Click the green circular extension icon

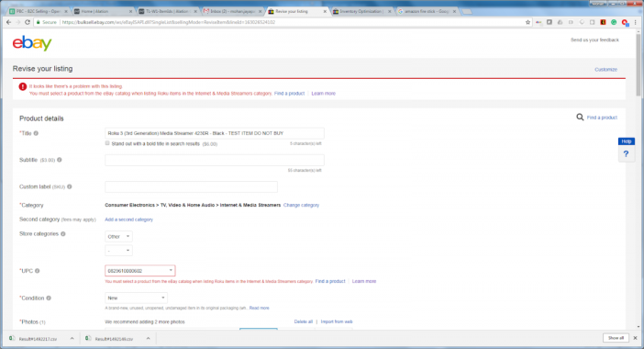(614, 22)
